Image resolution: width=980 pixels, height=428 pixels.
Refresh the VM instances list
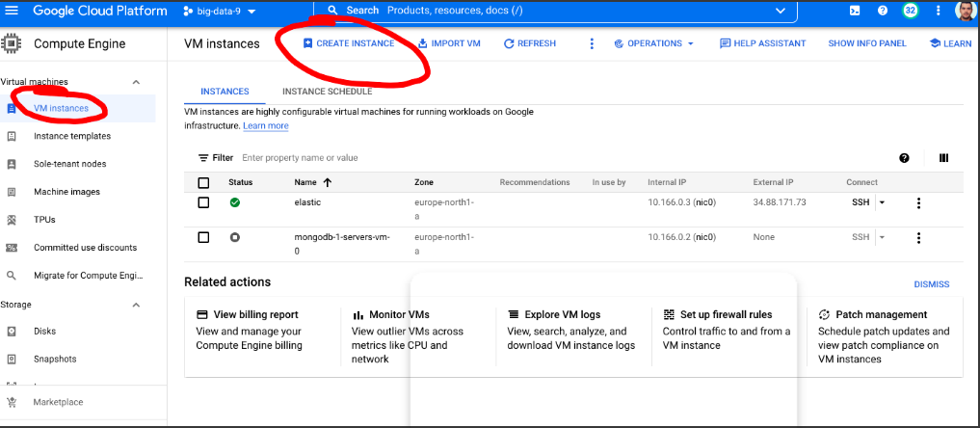529,43
